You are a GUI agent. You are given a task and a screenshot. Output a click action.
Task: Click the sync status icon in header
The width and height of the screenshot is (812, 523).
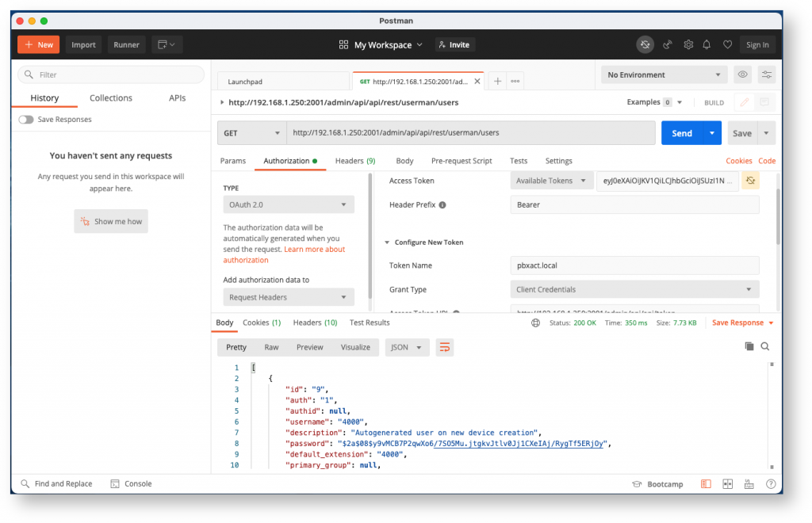[645, 44]
